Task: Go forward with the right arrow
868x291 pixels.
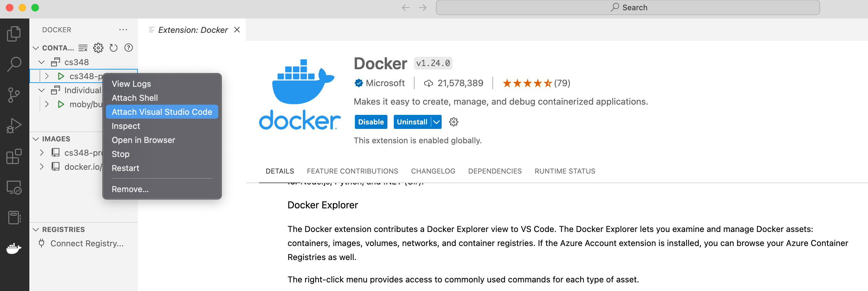Action: coord(423,7)
